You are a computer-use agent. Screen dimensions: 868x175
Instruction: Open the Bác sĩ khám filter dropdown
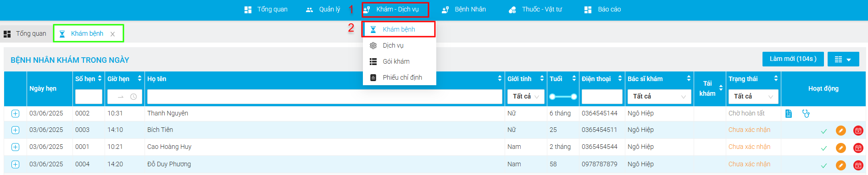point(659,97)
